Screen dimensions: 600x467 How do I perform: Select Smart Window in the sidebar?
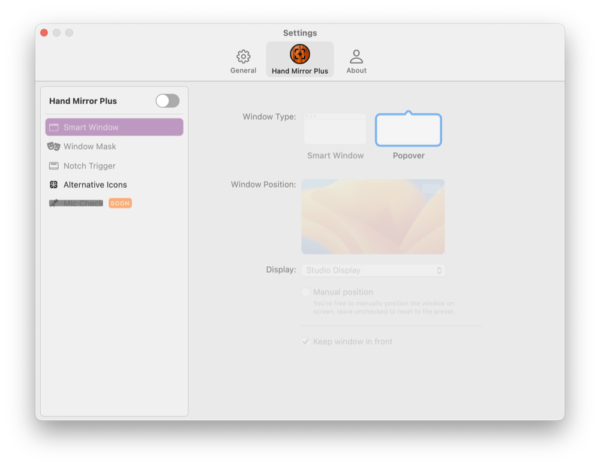pos(114,127)
